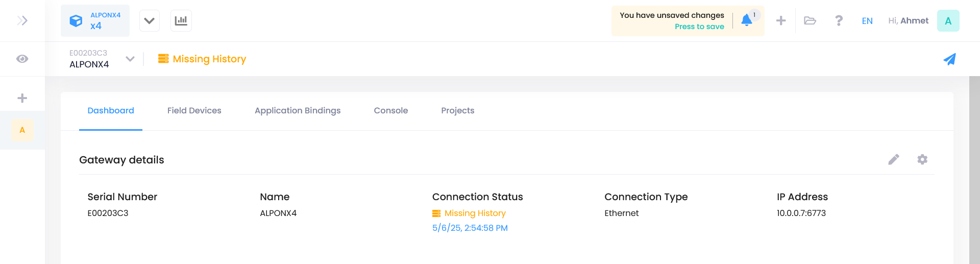Toggle the eye visibility icon in sidebar
The image size is (980, 264).
22,59
